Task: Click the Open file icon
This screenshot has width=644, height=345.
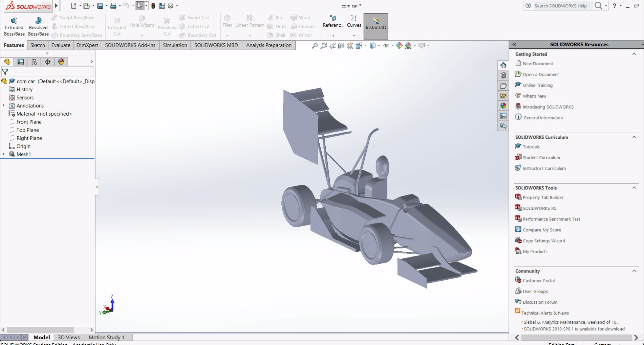Action: (87, 6)
